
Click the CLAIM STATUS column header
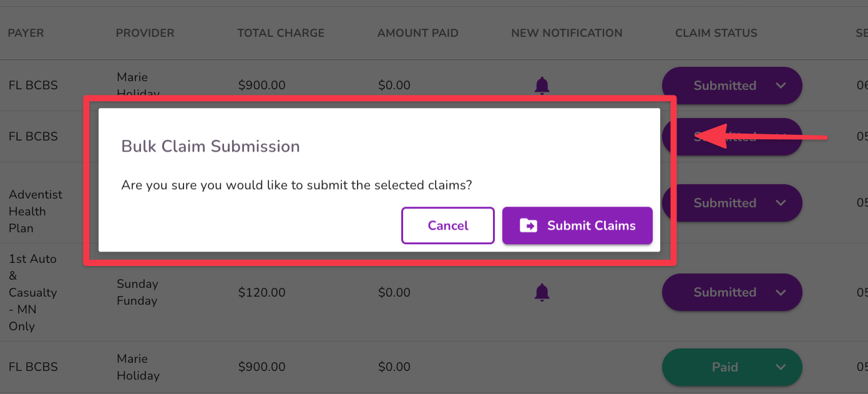716,33
